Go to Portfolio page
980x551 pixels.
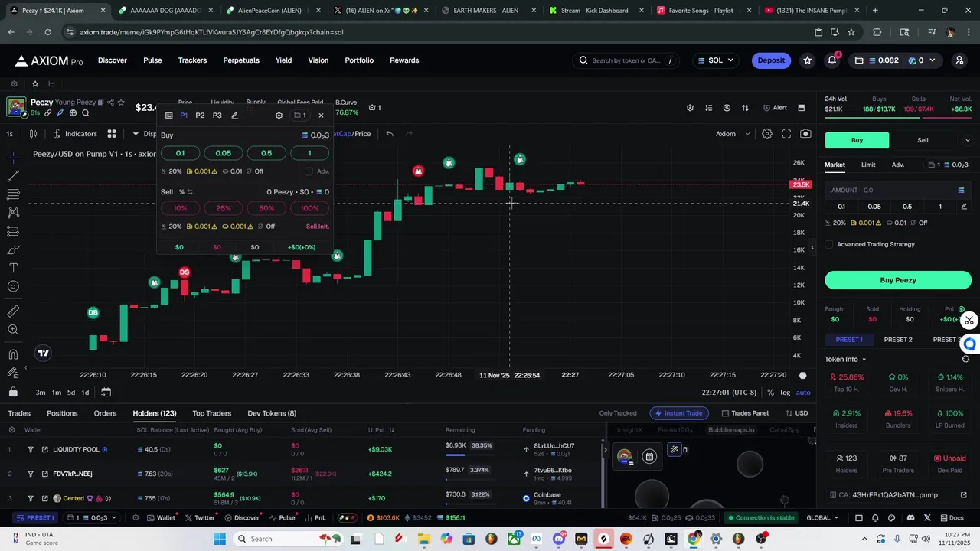pos(359,60)
